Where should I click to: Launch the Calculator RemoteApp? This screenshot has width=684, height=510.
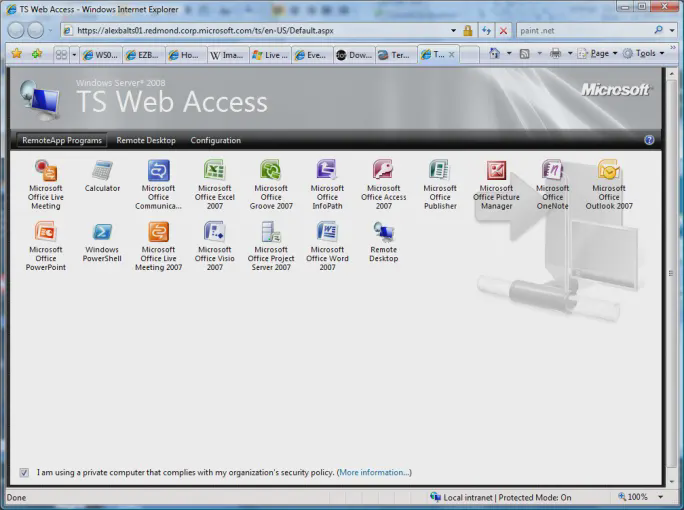[102, 171]
